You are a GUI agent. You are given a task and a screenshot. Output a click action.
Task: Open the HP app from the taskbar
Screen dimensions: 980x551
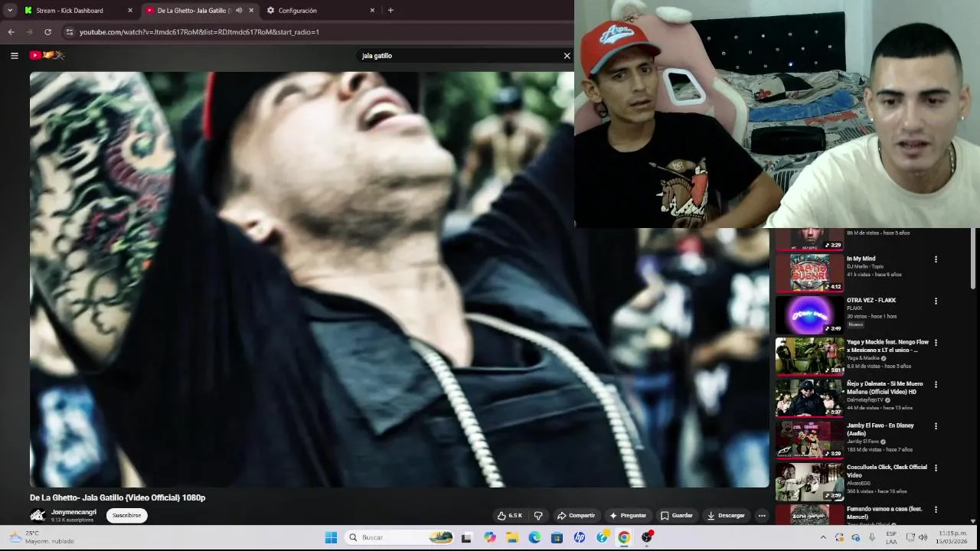(x=580, y=537)
